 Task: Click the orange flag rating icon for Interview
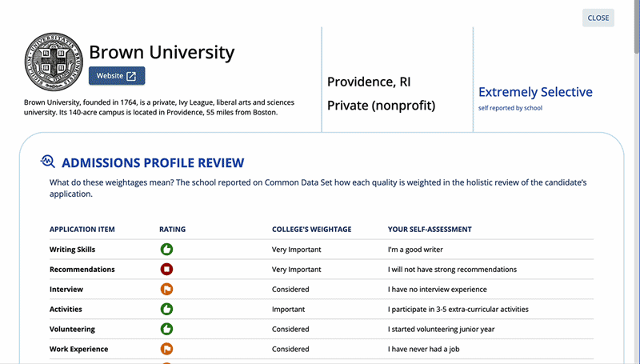point(167,290)
